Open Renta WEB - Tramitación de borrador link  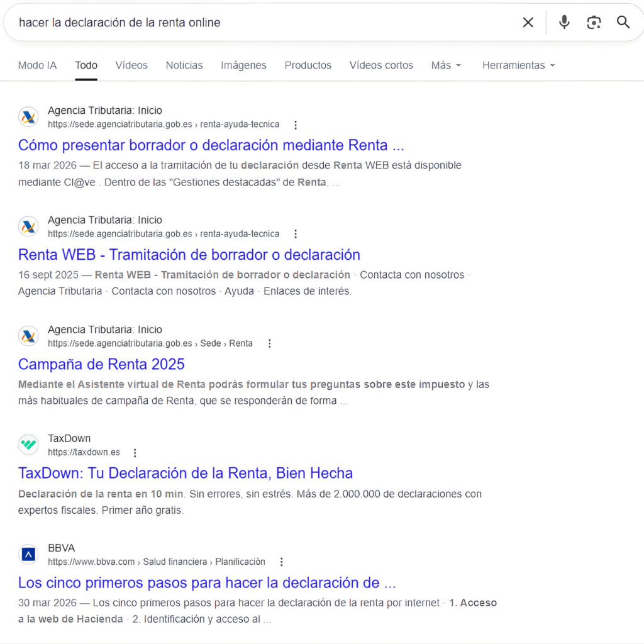point(189,255)
